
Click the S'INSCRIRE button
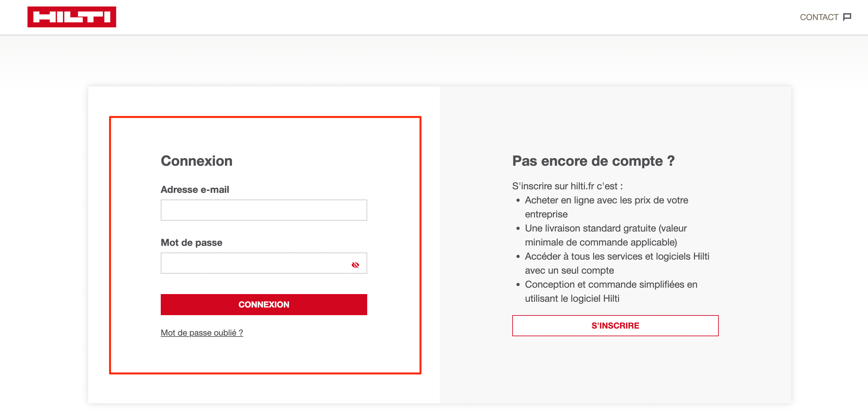point(615,325)
